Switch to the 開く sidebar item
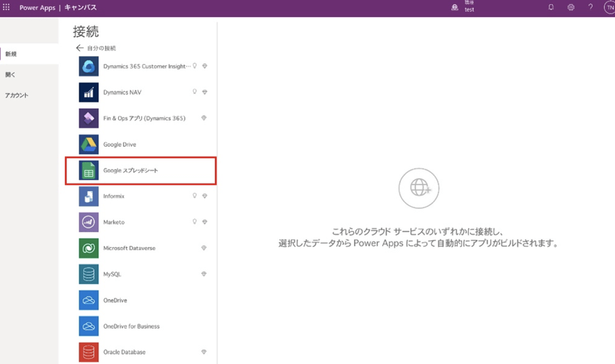The image size is (615, 364). [x=10, y=74]
